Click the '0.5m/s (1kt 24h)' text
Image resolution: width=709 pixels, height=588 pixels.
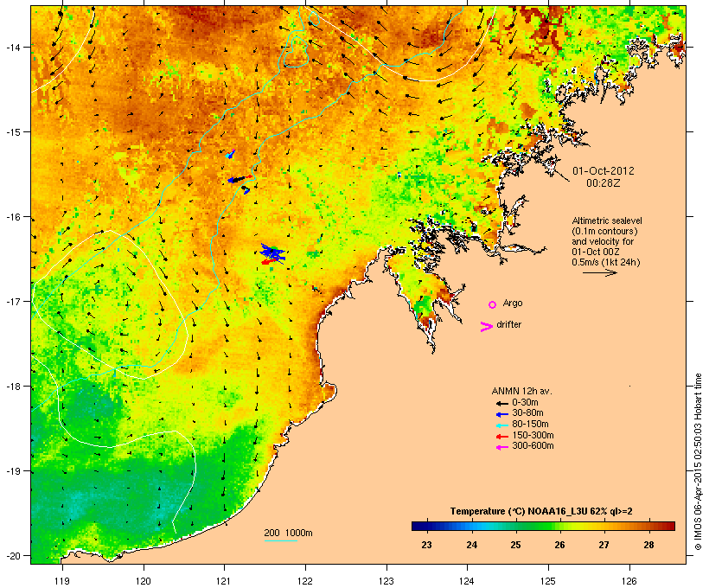coord(606,262)
